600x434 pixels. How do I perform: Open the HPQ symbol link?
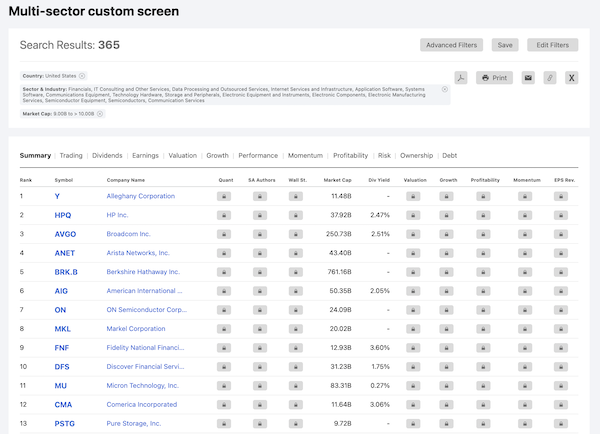point(63,215)
